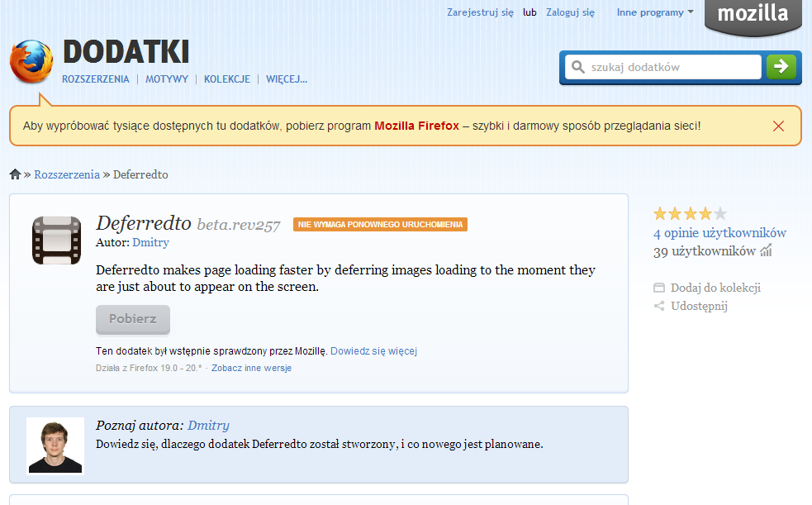Image resolution: width=812 pixels, height=505 pixels.
Task: Open the WIĘCEJ... menu
Action: tap(287, 79)
